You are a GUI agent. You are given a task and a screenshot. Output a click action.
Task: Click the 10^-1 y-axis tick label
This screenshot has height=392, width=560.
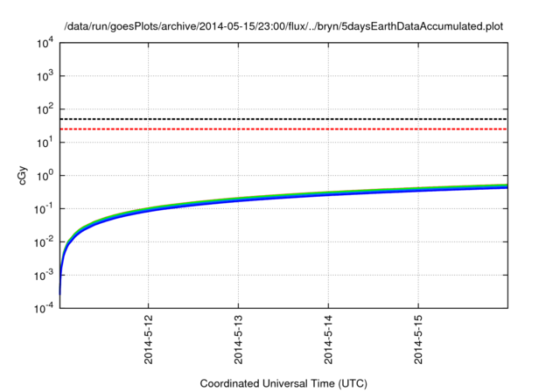(x=44, y=209)
